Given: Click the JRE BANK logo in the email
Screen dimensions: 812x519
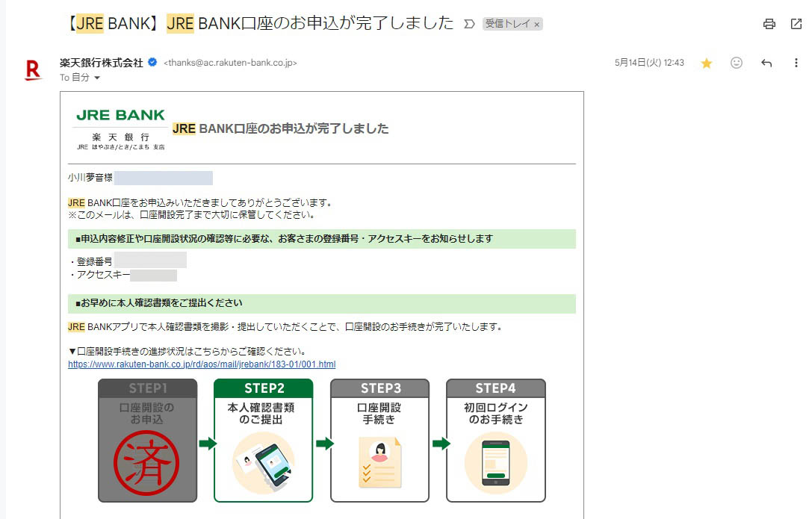Looking at the screenshot, I should [x=120, y=114].
